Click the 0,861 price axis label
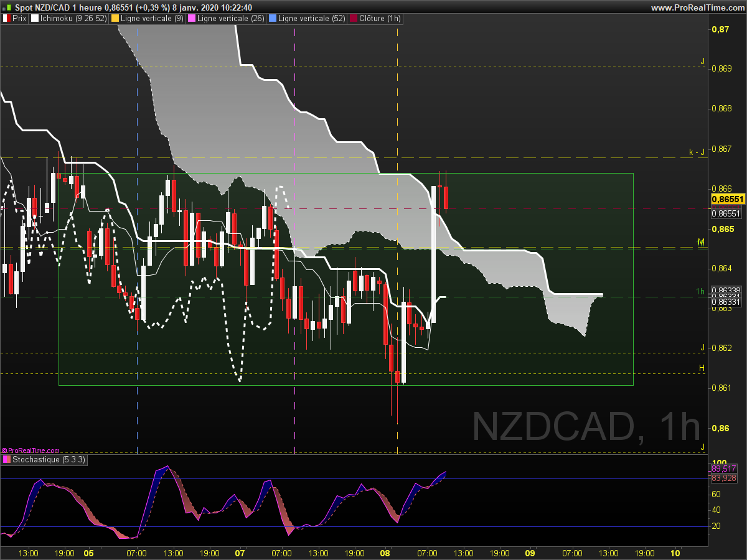This screenshot has width=747, height=560. point(721,388)
